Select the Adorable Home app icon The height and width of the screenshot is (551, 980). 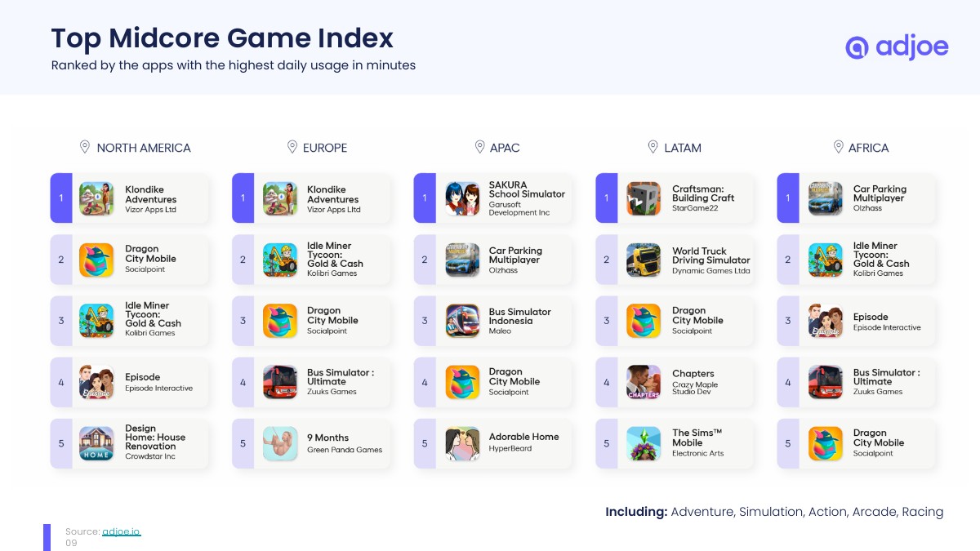[x=462, y=443]
